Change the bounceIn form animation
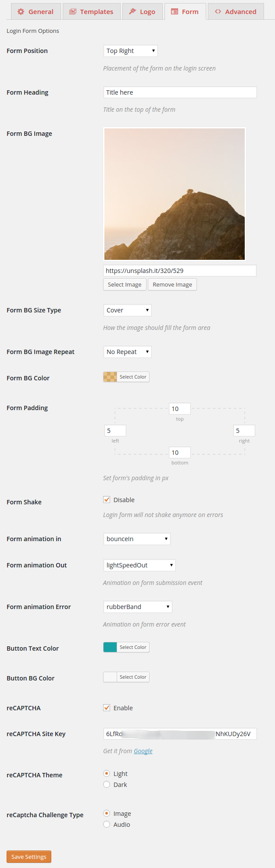The height and width of the screenshot is (868, 275). coord(136,539)
